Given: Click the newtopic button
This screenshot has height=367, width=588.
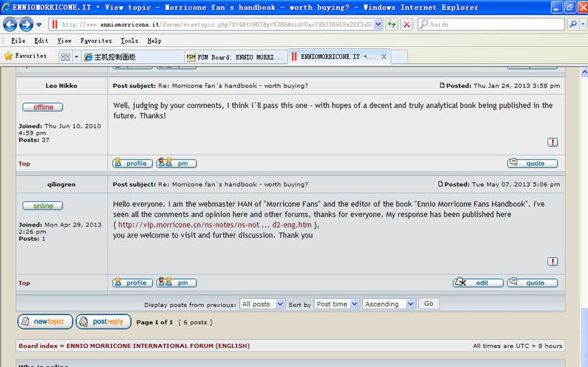Looking at the screenshot, I should 45,322.
